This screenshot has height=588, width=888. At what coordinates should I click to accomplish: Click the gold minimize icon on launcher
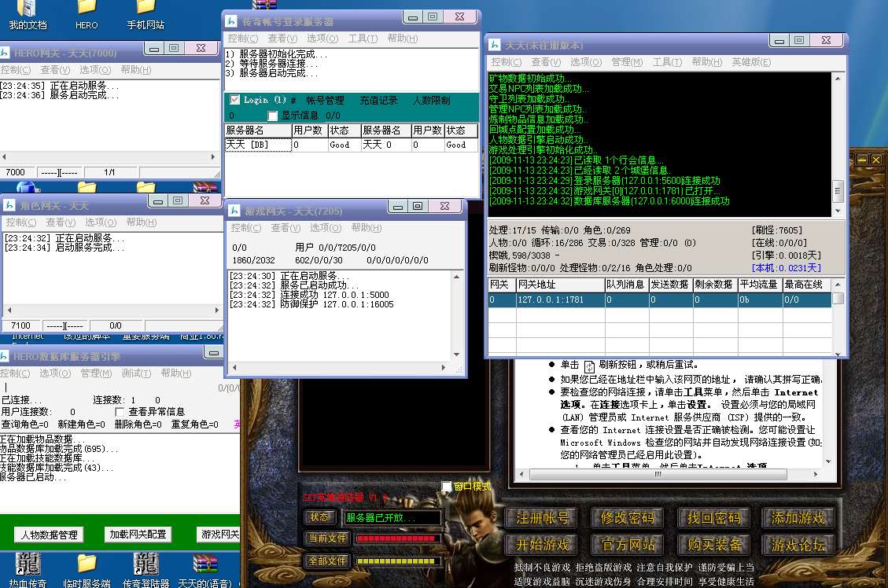861,160
